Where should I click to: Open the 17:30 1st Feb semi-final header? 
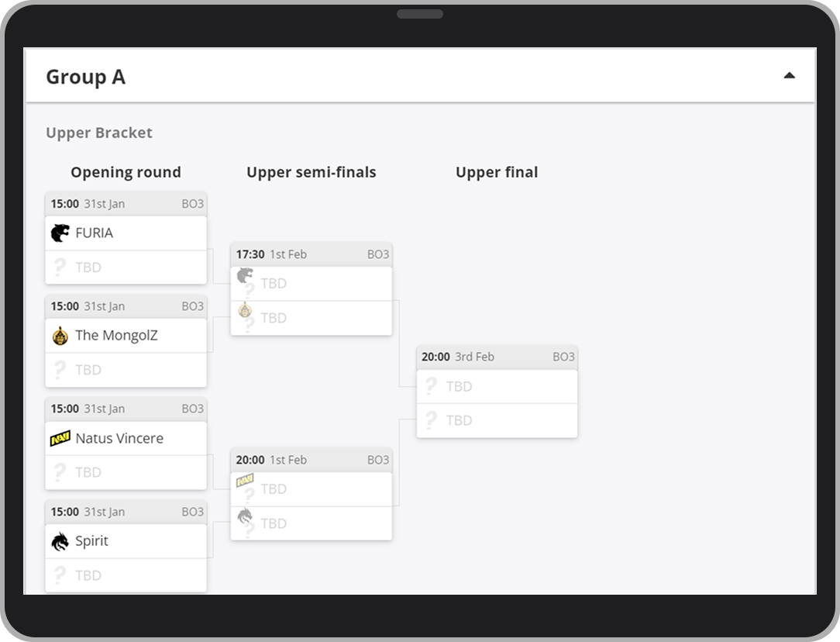(312, 254)
